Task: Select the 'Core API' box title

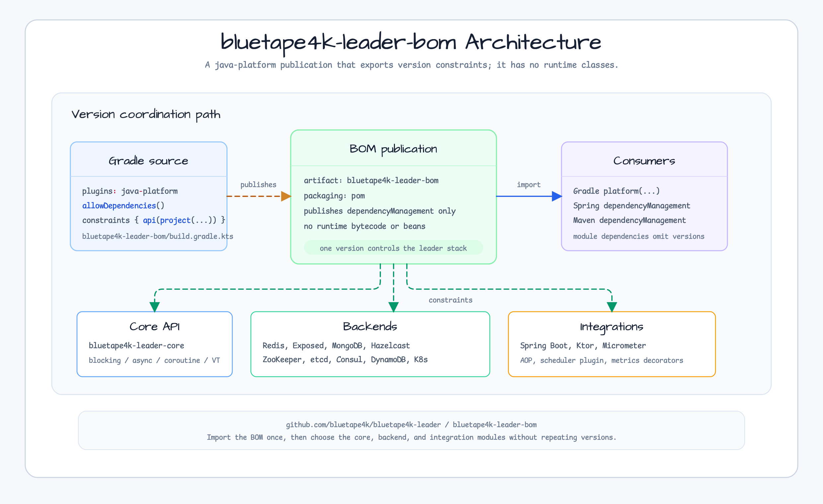Action: (x=155, y=326)
